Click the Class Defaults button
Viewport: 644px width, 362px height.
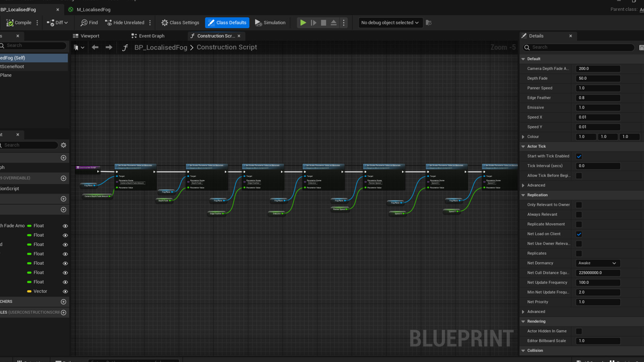[x=227, y=23]
